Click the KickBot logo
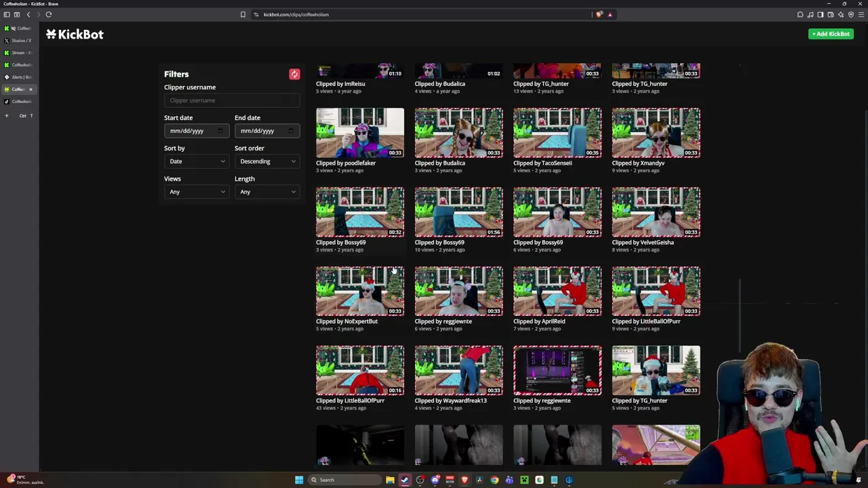The width and height of the screenshot is (868, 488). tap(75, 34)
